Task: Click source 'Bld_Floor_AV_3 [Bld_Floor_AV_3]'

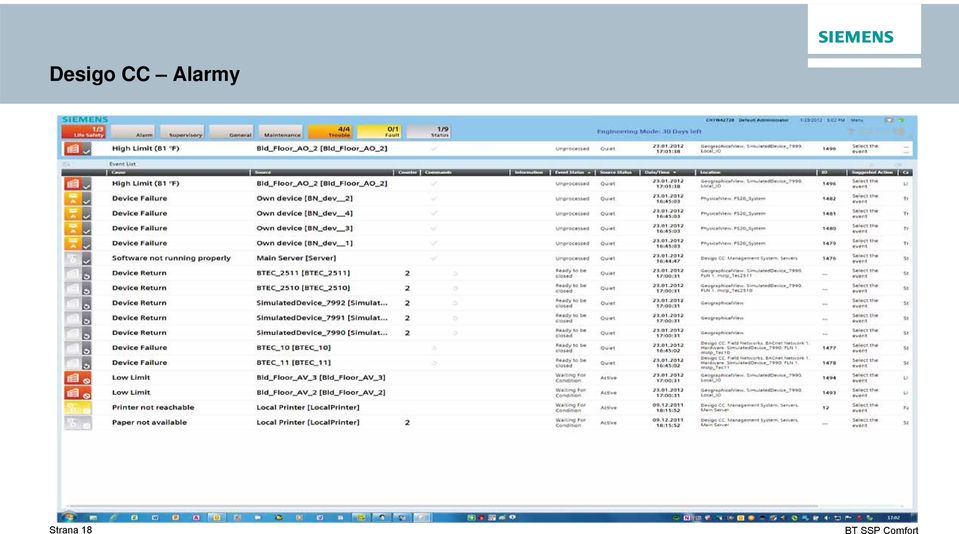Action: [x=321, y=377]
